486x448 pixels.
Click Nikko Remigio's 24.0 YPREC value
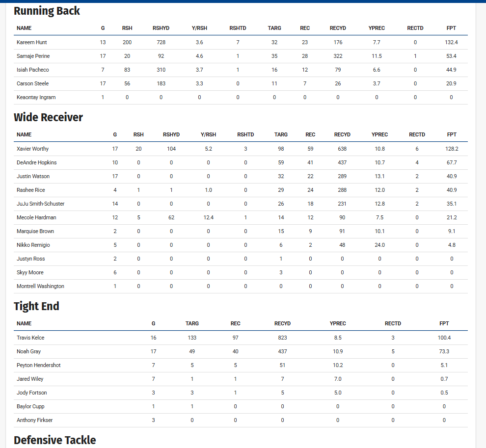tap(379, 245)
